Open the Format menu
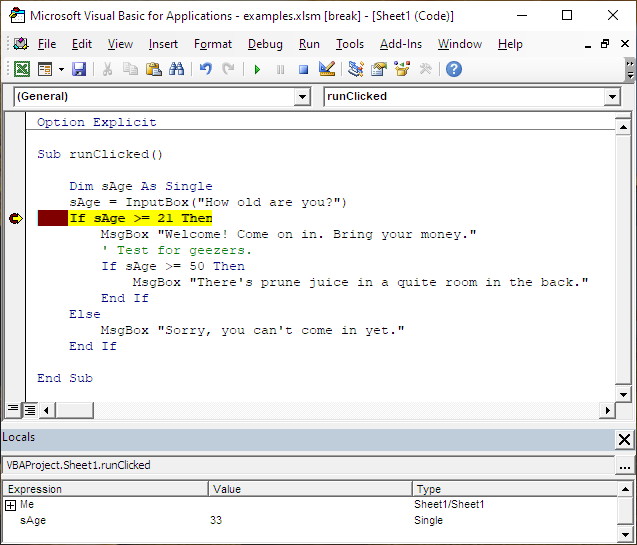 click(x=213, y=44)
